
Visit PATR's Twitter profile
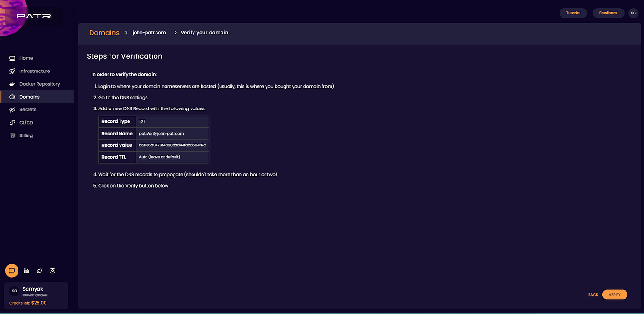click(39, 270)
